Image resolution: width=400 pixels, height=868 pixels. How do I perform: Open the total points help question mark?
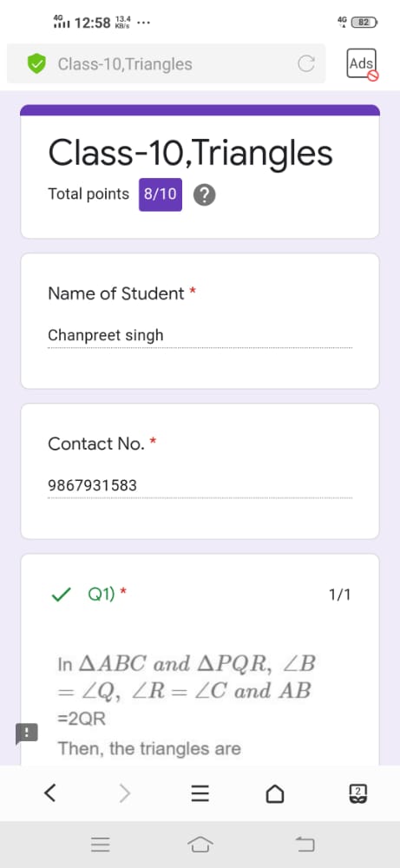coord(205,194)
